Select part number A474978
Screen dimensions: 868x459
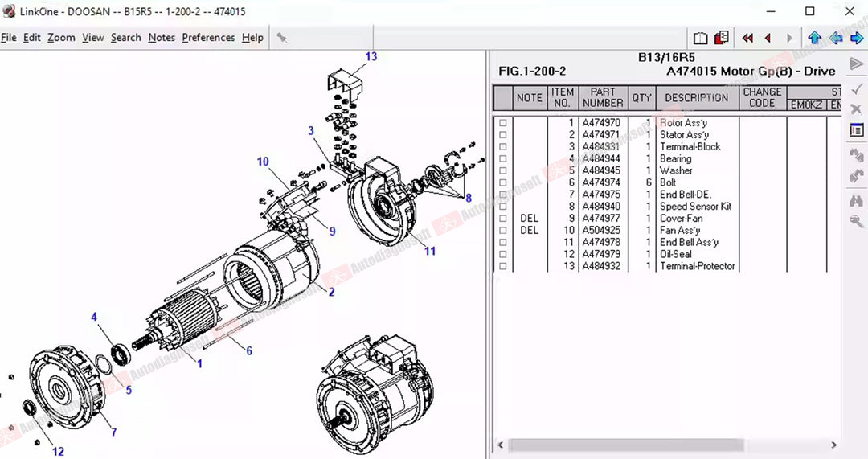[x=601, y=242]
